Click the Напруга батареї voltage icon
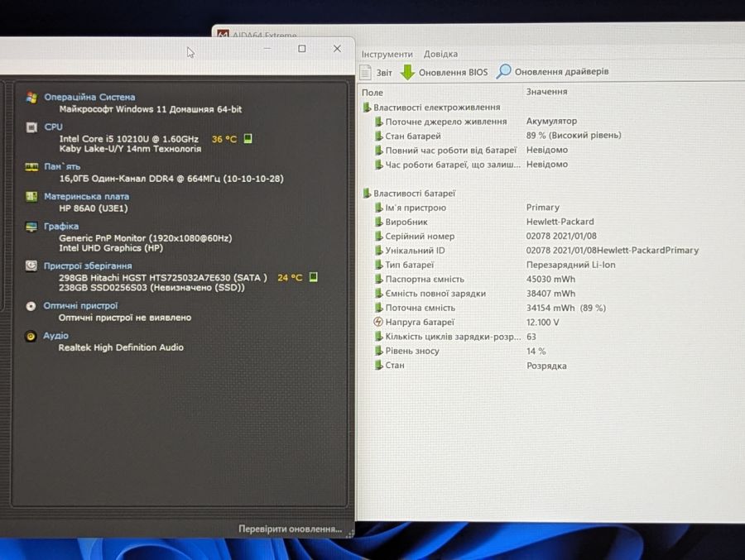Viewport: 745px width, 560px height. point(378,322)
